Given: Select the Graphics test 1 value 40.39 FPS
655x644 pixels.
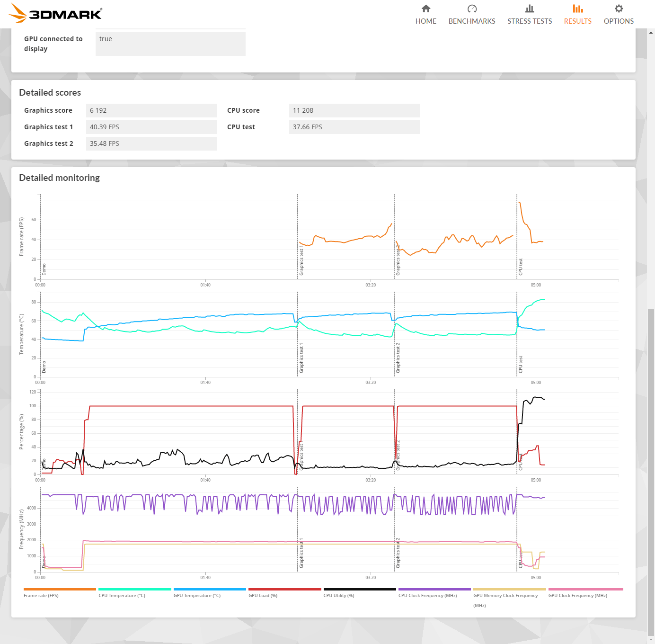Looking at the screenshot, I should coord(151,127).
